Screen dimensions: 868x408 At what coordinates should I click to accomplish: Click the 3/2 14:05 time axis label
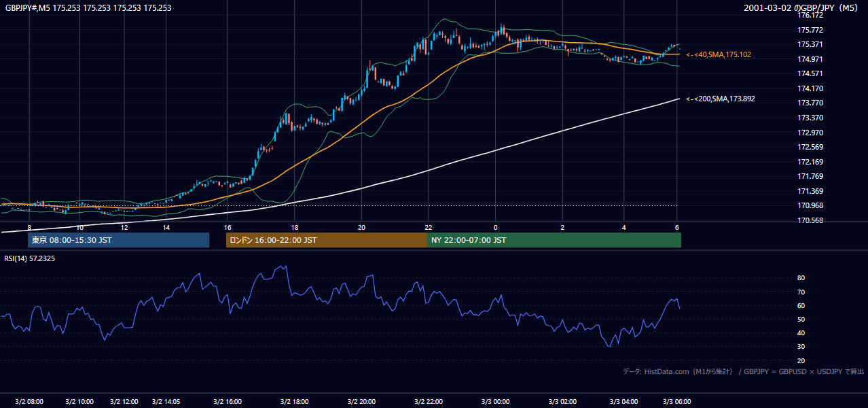[x=166, y=402]
